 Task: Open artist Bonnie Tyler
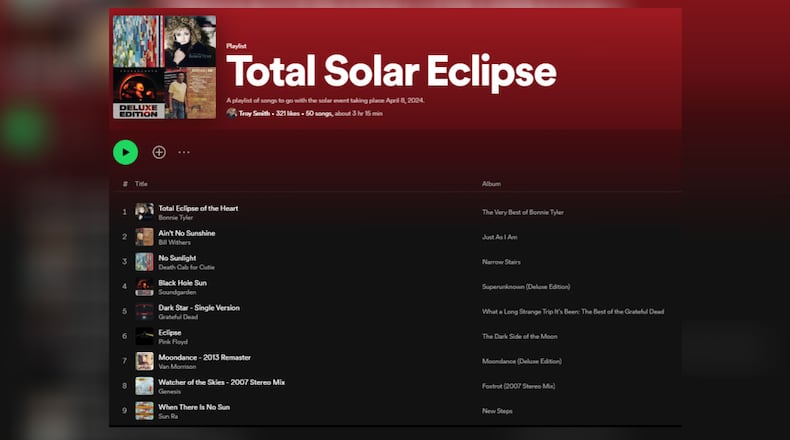(x=175, y=218)
